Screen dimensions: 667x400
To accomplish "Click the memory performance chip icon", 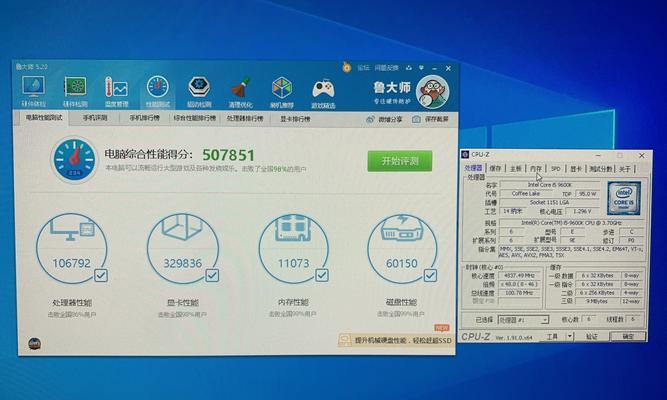I will (293, 227).
